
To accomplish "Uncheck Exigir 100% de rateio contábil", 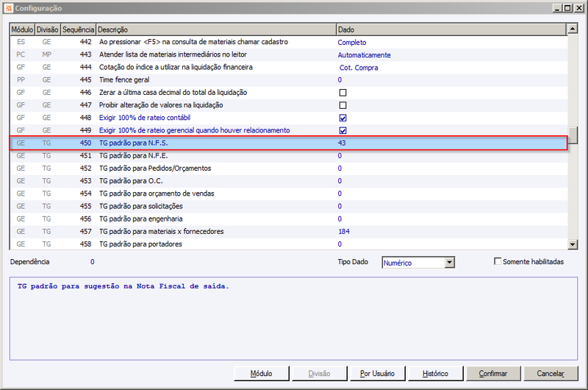I will tap(343, 118).
